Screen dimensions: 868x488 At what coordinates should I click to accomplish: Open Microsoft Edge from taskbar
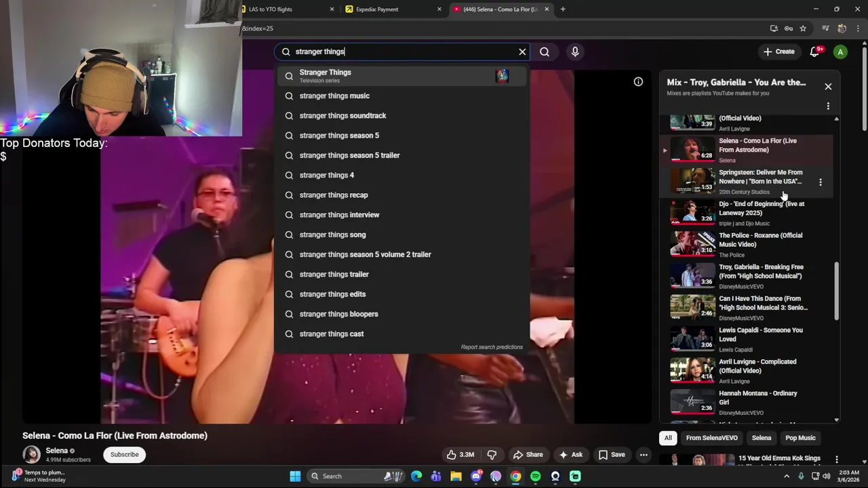pyautogui.click(x=416, y=476)
